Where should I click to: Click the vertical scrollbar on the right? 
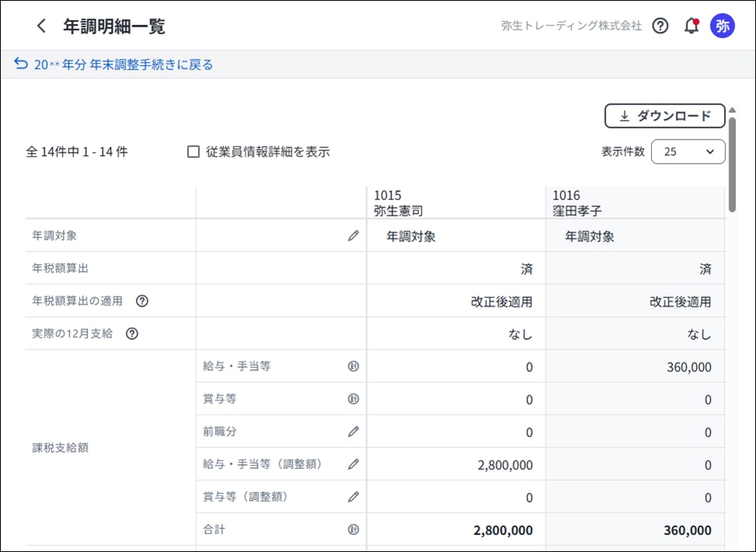pyautogui.click(x=732, y=163)
